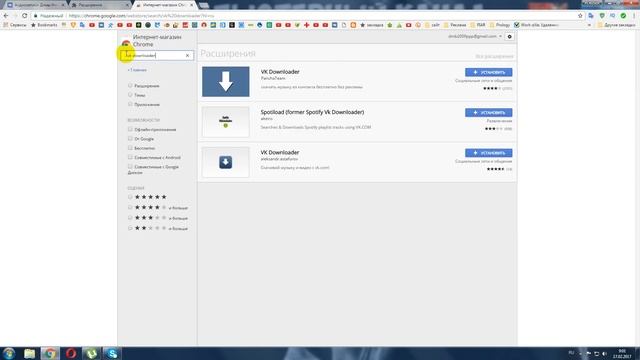Select the five-star rating filter
The height and width of the screenshot is (360, 640).
tap(130, 197)
